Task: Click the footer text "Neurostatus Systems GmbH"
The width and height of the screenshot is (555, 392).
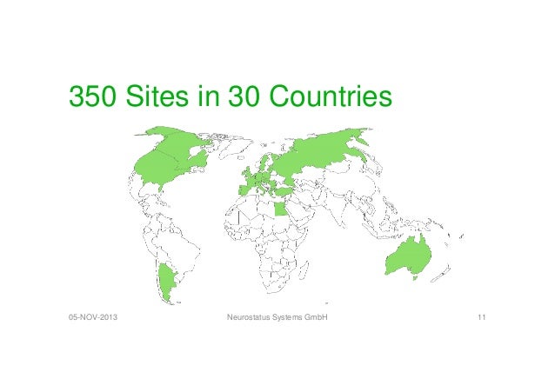Action: tap(277, 317)
